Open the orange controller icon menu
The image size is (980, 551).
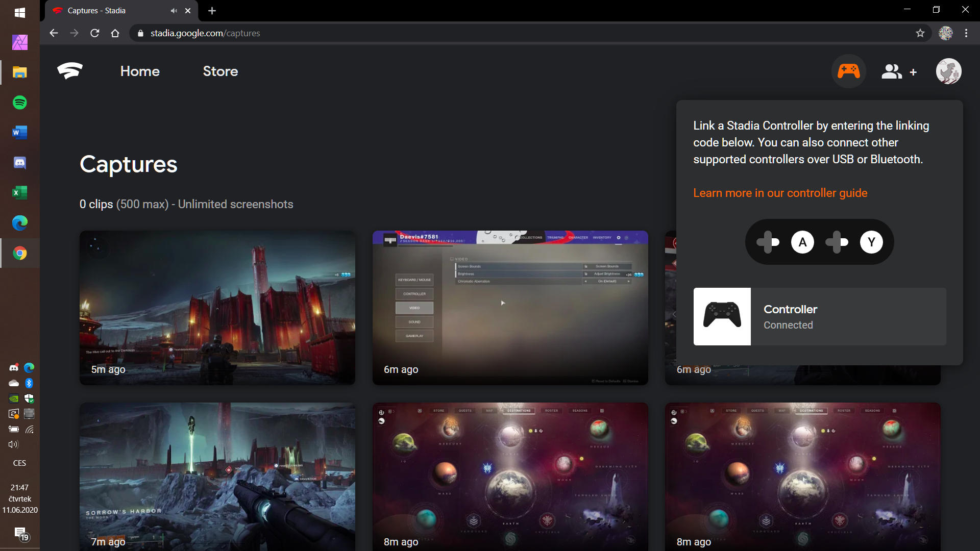pos(848,71)
